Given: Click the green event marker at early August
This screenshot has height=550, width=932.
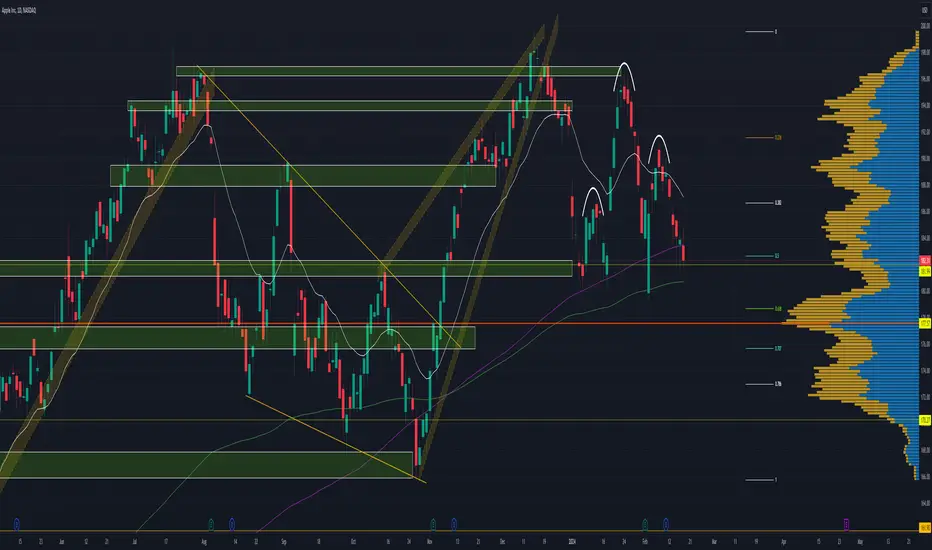Looking at the screenshot, I should (211, 524).
